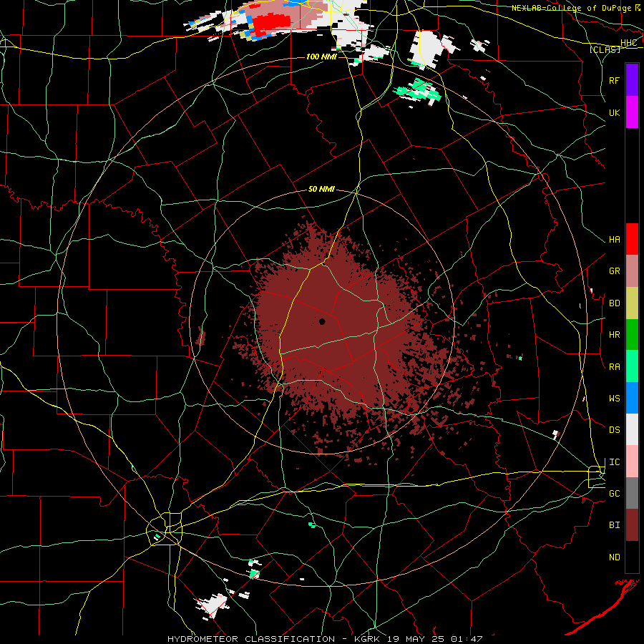Click the 'GR' legend label
The height and width of the screenshot is (644, 644).
click(x=614, y=271)
